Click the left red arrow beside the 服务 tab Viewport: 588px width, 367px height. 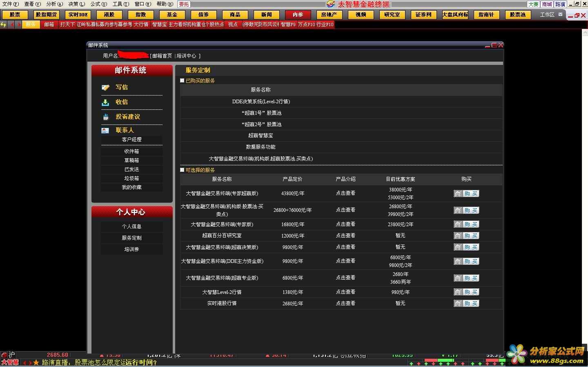(12, 24)
